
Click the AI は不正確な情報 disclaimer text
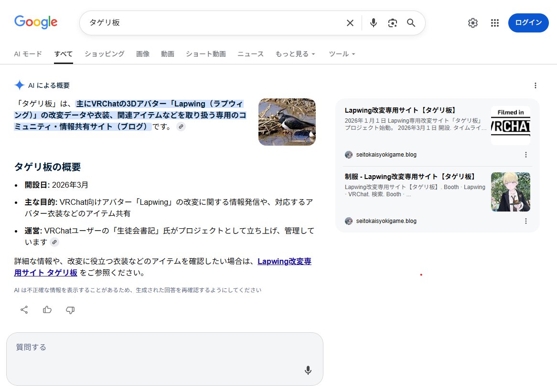click(x=138, y=290)
